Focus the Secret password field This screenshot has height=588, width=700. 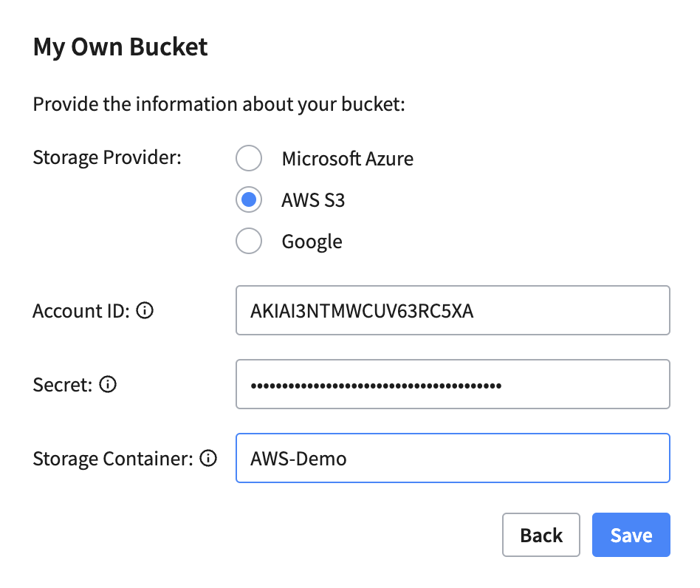[453, 384]
